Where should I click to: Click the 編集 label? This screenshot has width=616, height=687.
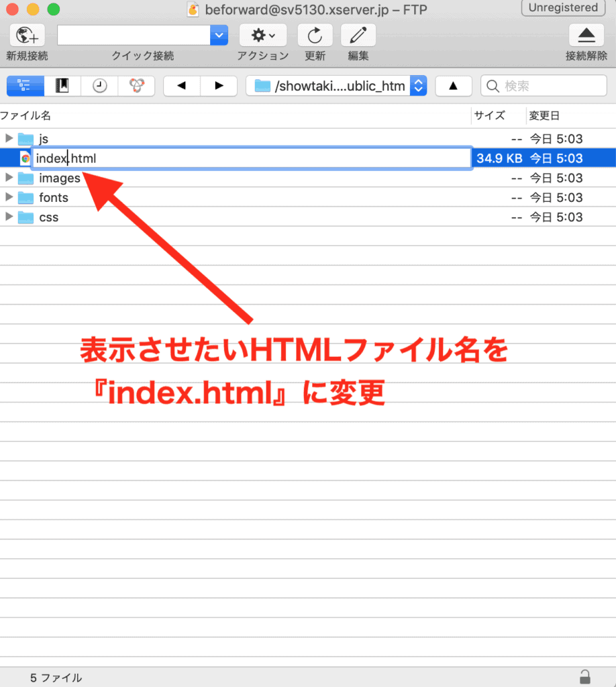[x=358, y=56]
